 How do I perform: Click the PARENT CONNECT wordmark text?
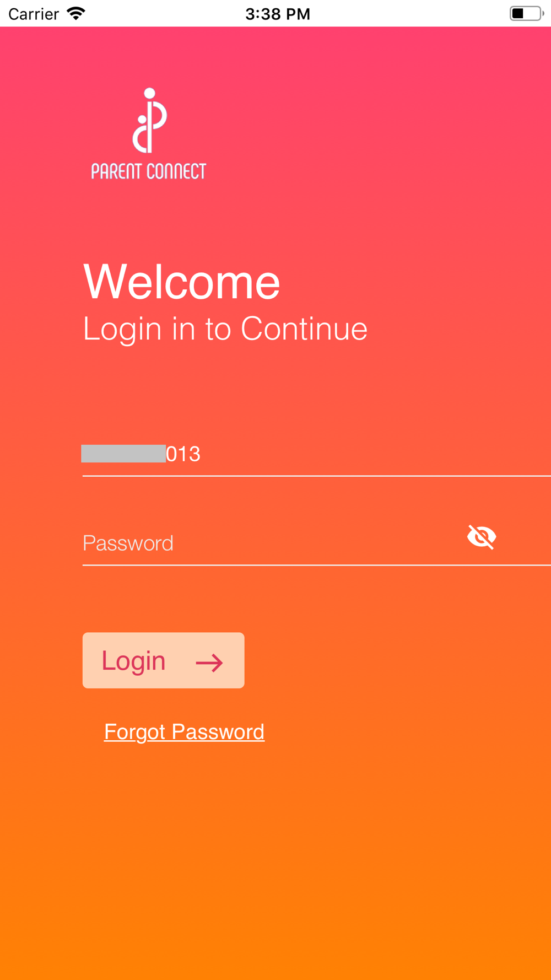pyautogui.click(x=149, y=171)
